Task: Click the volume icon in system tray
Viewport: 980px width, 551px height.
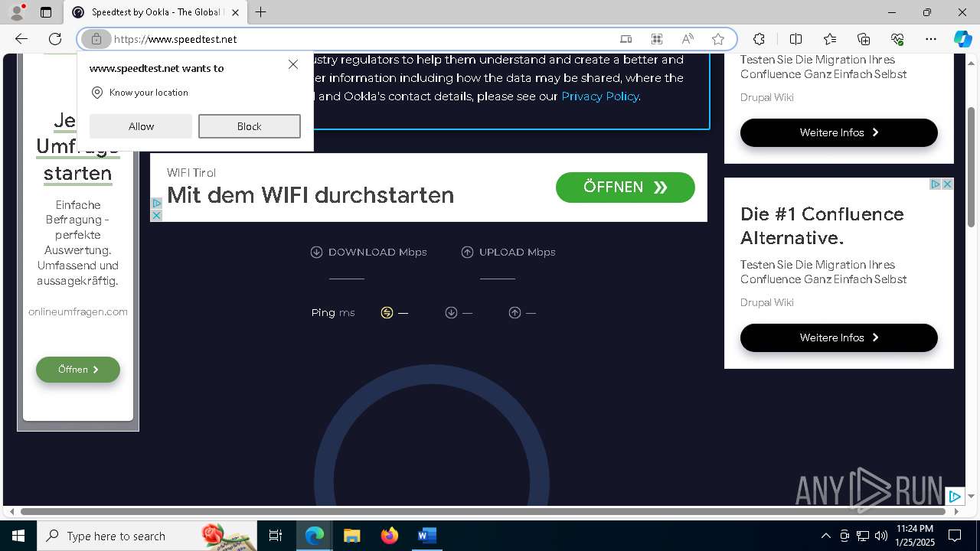Action: pos(880,536)
